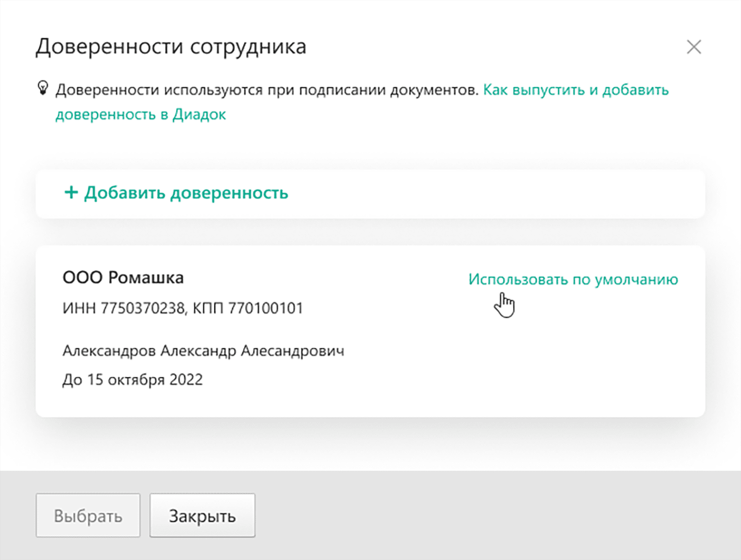741x560 pixels.
Task: Click the КПП 770100101 value
Action: point(248,308)
